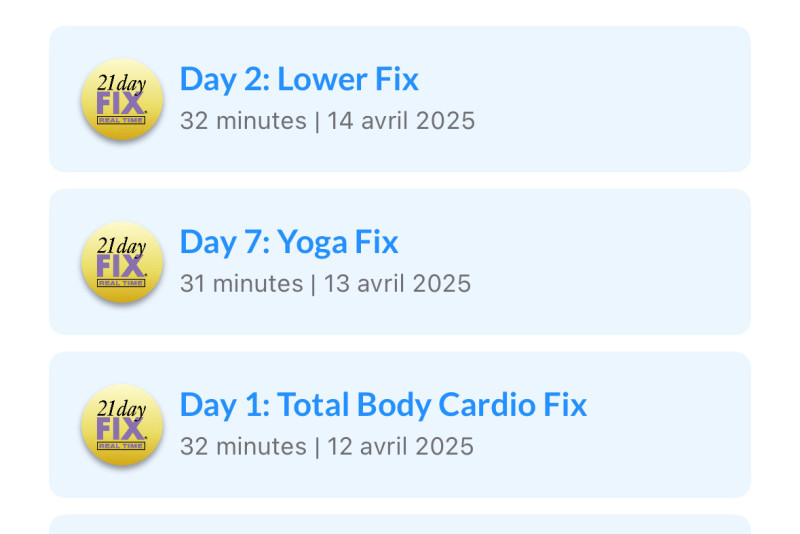Click the 32 minutes duration under Cardio Fix

pyautogui.click(x=243, y=447)
